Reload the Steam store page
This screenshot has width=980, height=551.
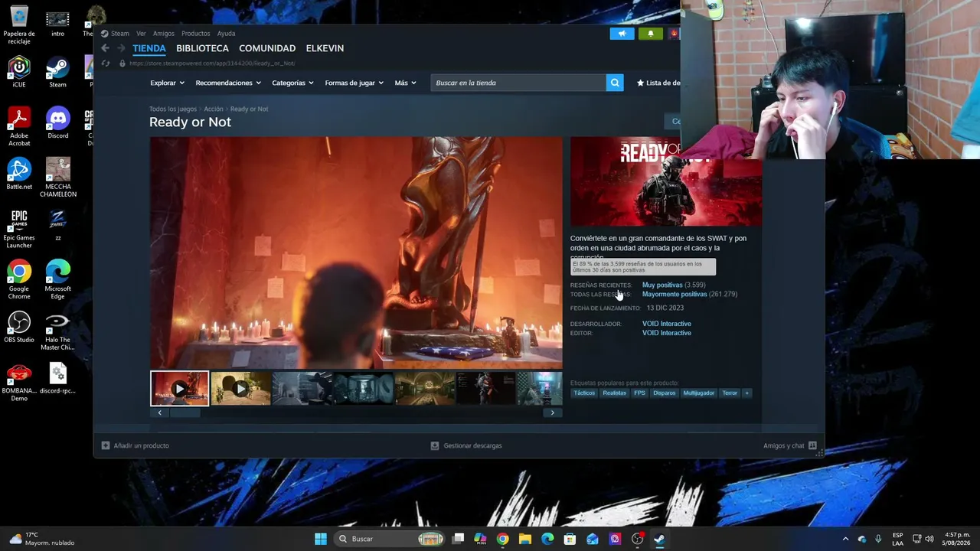point(106,64)
